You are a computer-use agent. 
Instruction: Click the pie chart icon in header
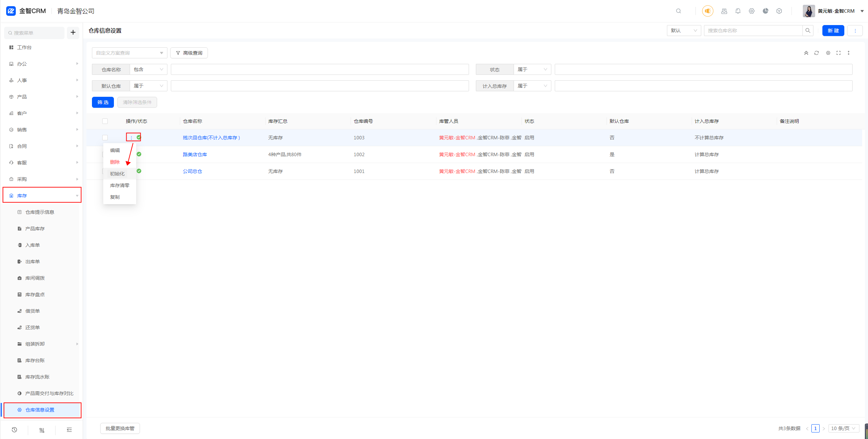coord(765,11)
